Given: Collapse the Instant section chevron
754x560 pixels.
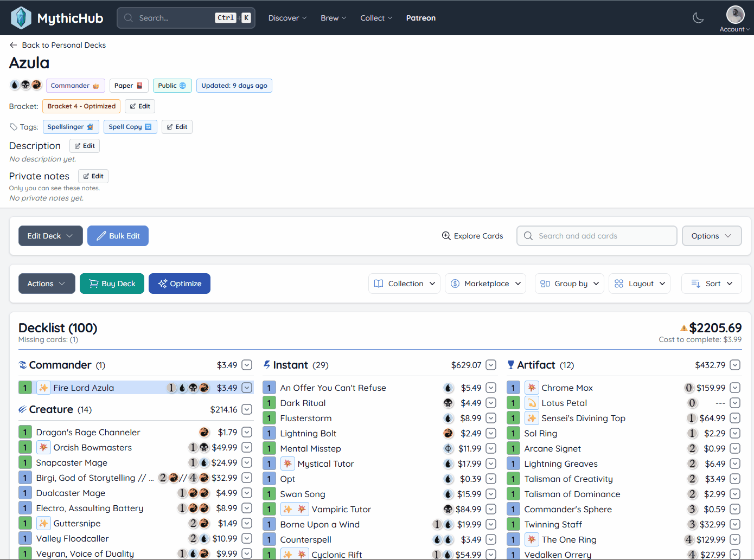Looking at the screenshot, I should 491,365.
